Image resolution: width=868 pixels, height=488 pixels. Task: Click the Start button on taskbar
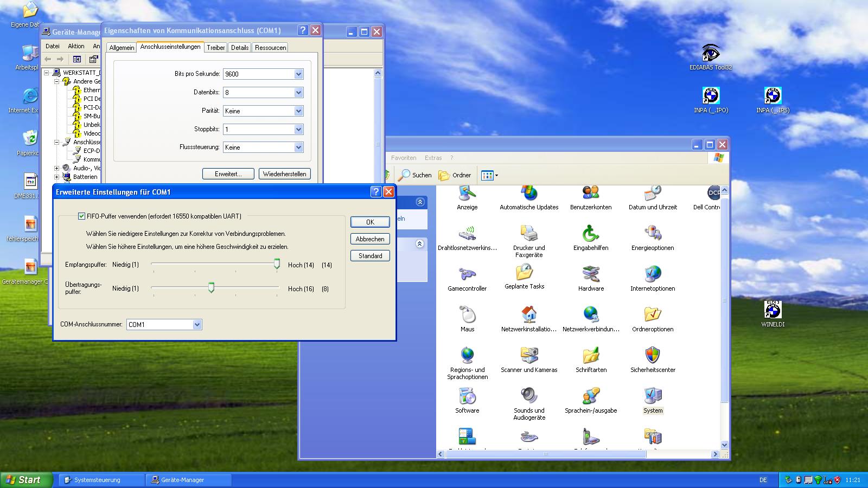click(26, 480)
